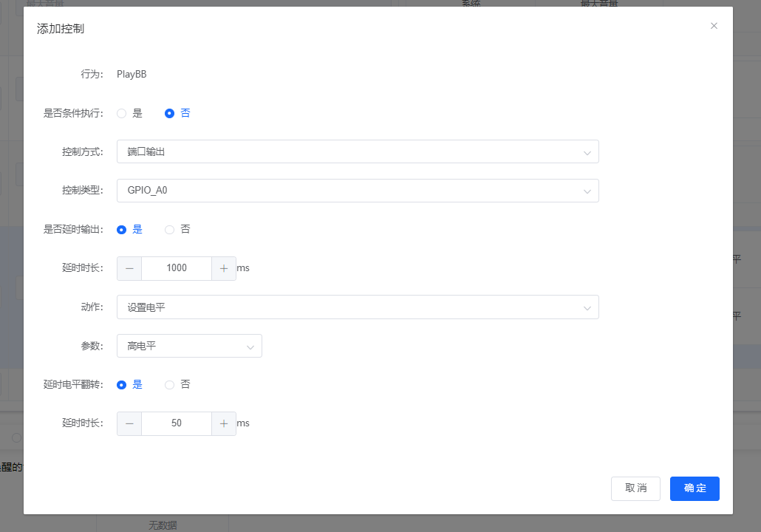Choose 否 for 是否延时输出
The width and height of the screenshot is (761, 532).
click(x=170, y=230)
